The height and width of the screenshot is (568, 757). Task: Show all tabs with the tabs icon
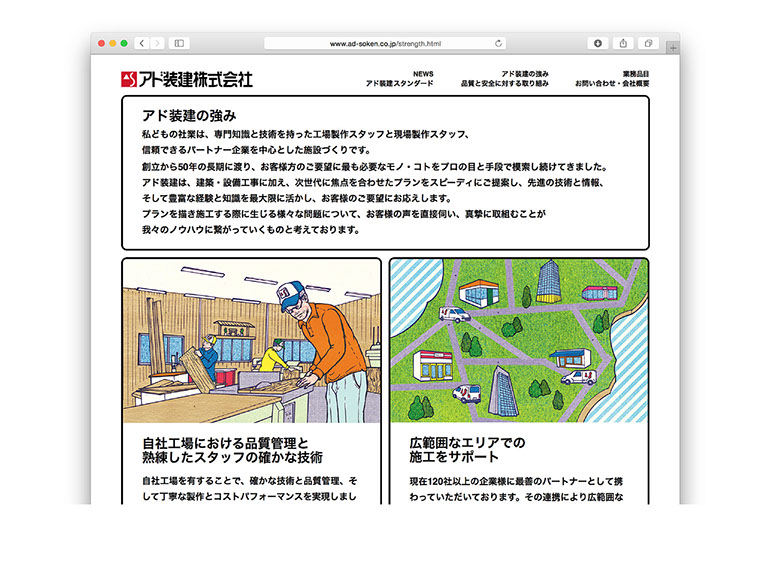pos(648,44)
